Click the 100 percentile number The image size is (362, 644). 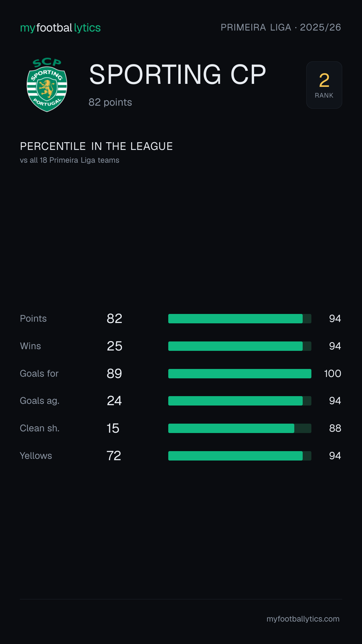pyautogui.click(x=333, y=374)
